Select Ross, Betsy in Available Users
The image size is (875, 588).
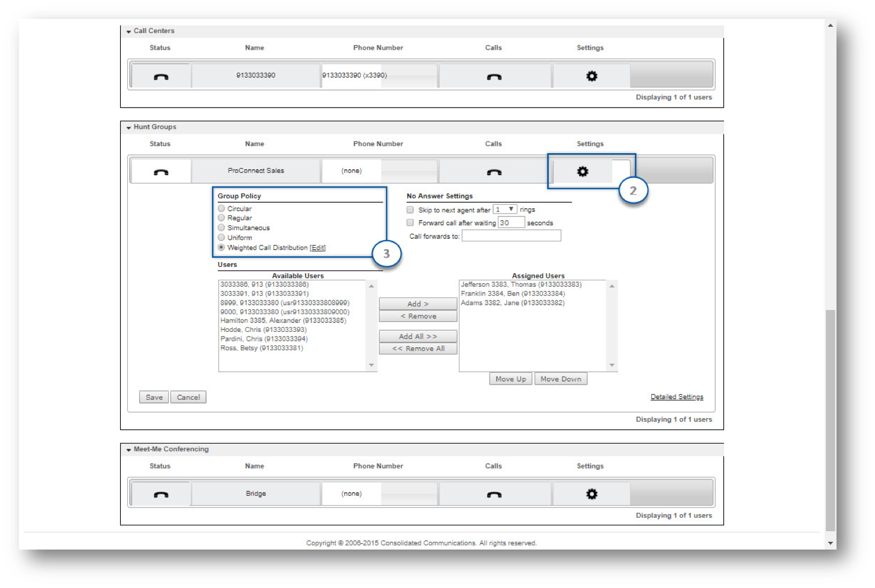[262, 348]
